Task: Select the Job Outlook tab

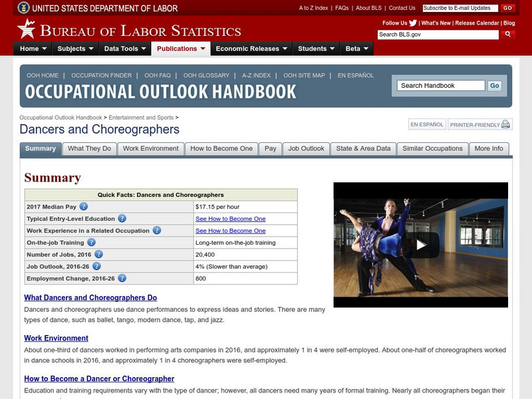Action: (x=307, y=148)
